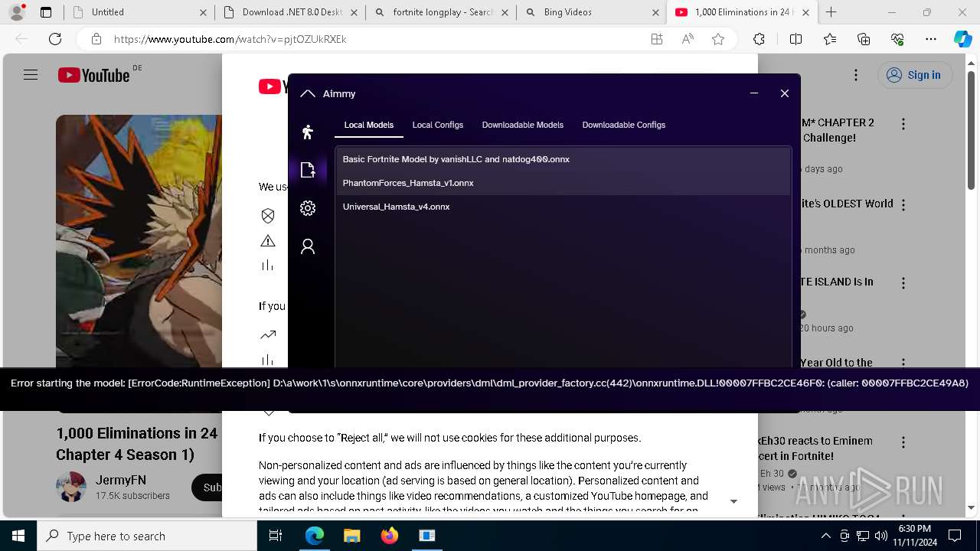Viewport: 980px width, 551px height.
Task: Switch to the Bing Videos tab
Action: click(591, 12)
